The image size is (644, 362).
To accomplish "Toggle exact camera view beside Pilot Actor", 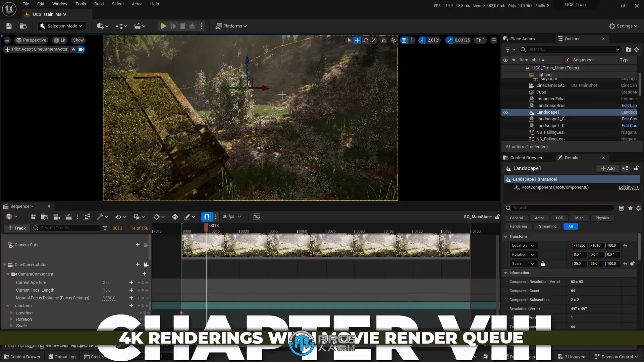I will (81, 49).
